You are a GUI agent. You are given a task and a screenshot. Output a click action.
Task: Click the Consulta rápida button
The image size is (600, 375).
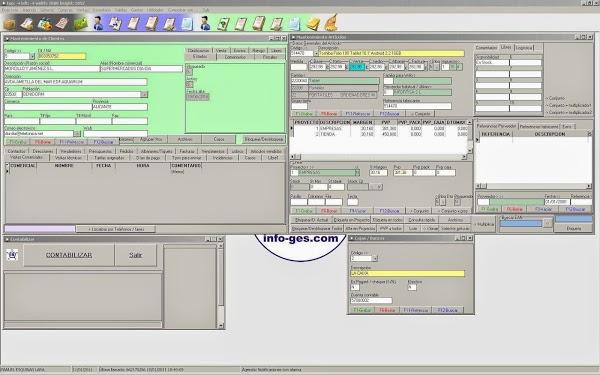422,220
